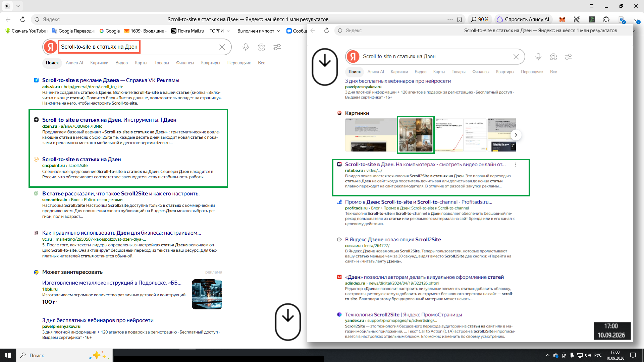Open image search camera icon, left window

tap(261, 47)
